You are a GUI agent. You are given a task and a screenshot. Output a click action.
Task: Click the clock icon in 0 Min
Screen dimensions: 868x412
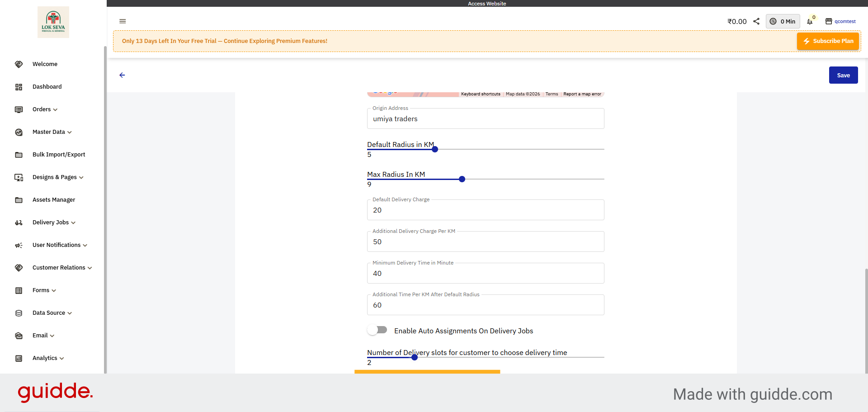(773, 21)
